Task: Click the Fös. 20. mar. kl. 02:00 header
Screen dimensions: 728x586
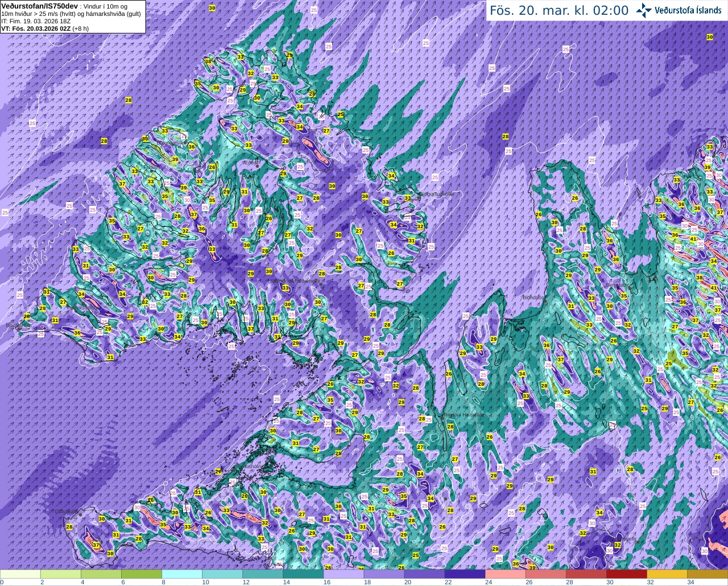Action: point(559,11)
